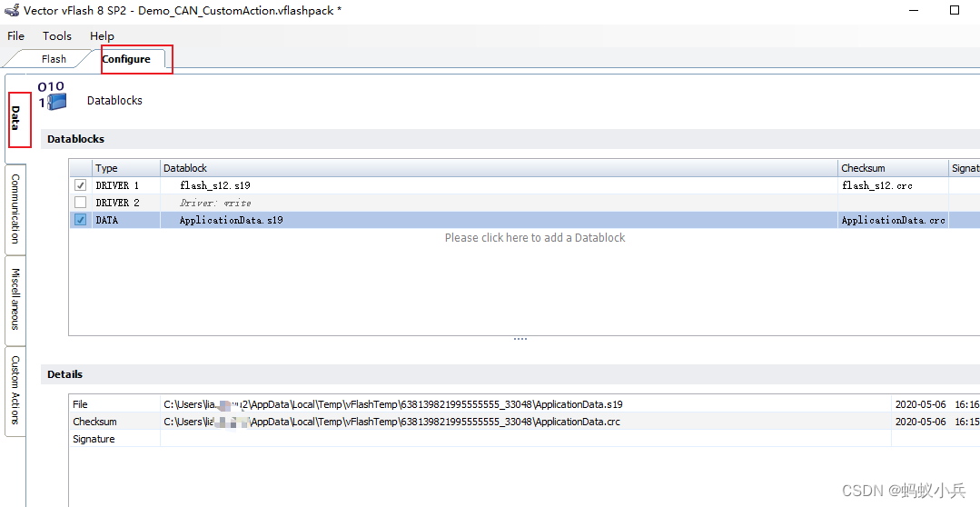Open the Custom Actions side tab
This screenshot has height=507, width=980.
coord(15,390)
